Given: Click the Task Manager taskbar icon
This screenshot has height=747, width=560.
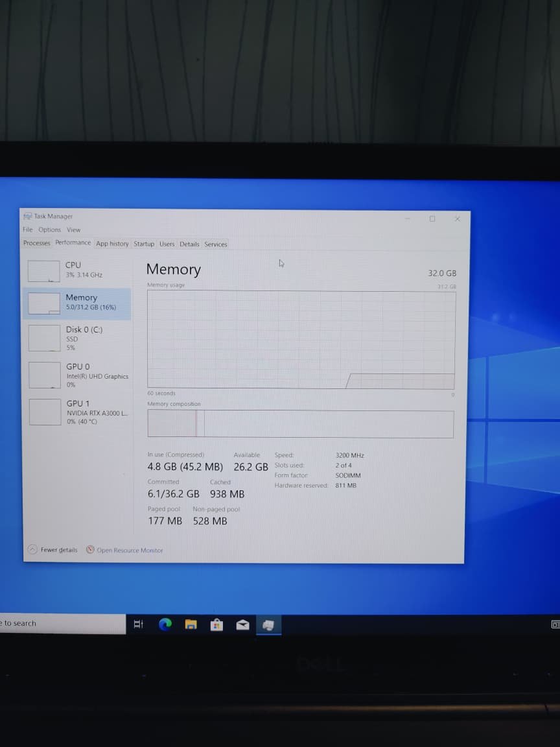Looking at the screenshot, I should (x=268, y=625).
